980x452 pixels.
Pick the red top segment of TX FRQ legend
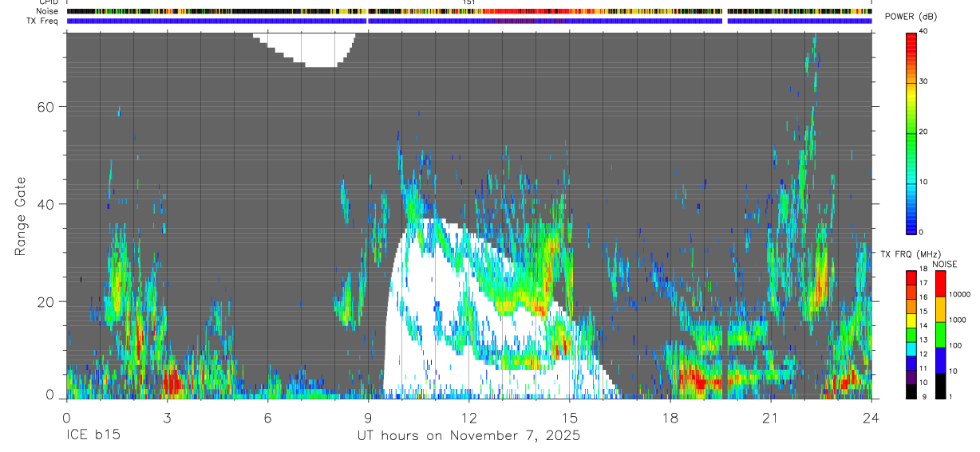click(x=911, y=278)
